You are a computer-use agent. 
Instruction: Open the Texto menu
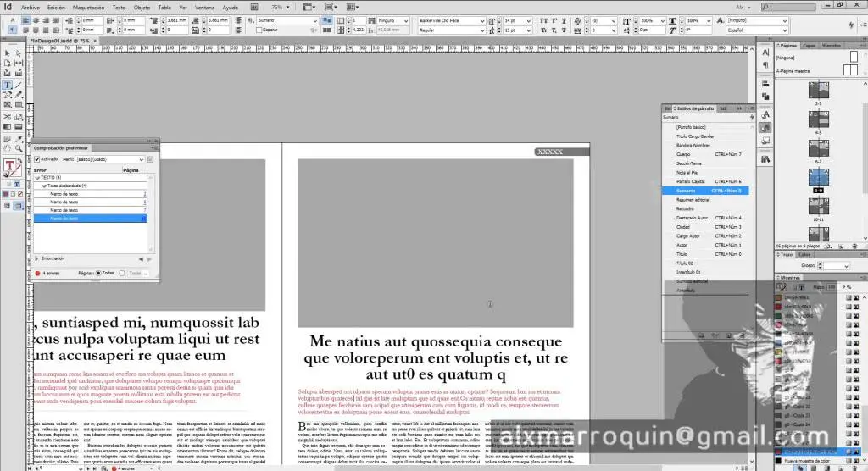[x=119, y=8]
